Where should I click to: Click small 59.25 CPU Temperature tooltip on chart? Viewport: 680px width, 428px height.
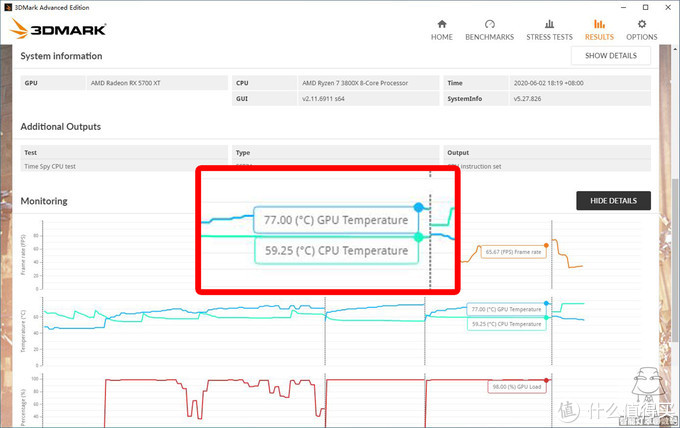click(x=506, y=324)
